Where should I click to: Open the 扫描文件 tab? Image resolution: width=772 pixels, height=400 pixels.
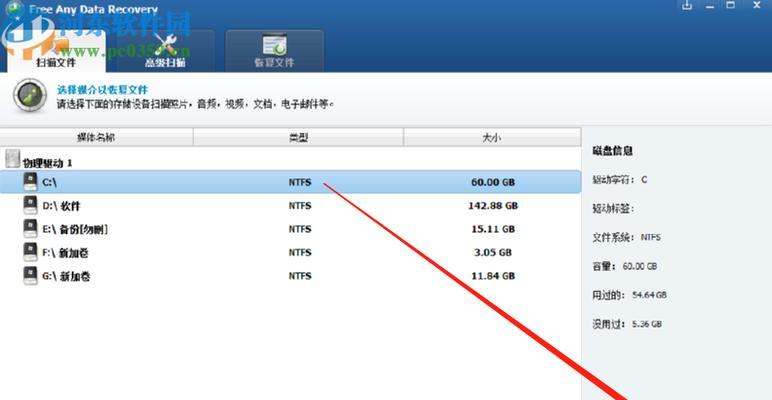pos(56,51)
